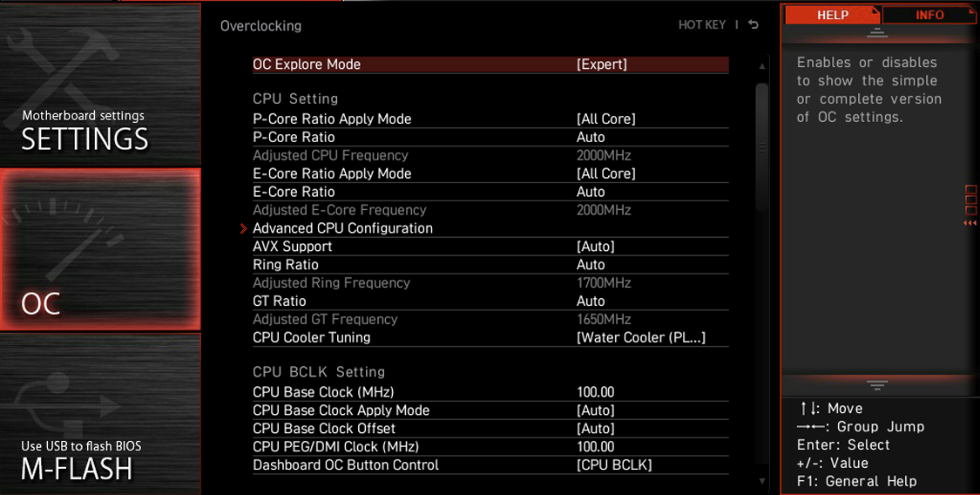Click the CPU Base Clock (MHz) value field
The width and height of the screenshot is (980, 495).
pyautogui.click(x=596, y=392)
